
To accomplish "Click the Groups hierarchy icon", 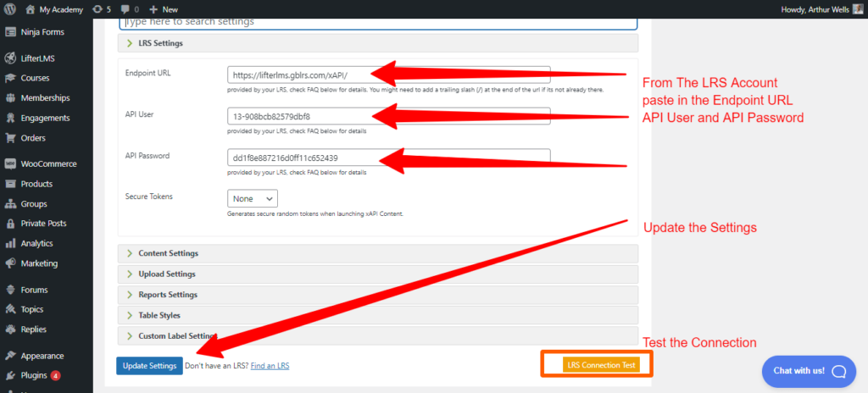I will pyautogui.click(x=10, y=203).
